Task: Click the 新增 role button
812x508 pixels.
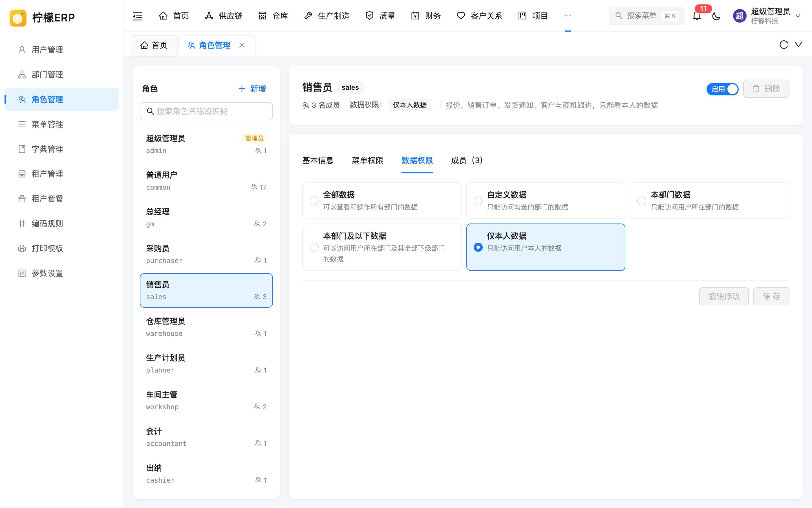Action: [x=252, y=89]
